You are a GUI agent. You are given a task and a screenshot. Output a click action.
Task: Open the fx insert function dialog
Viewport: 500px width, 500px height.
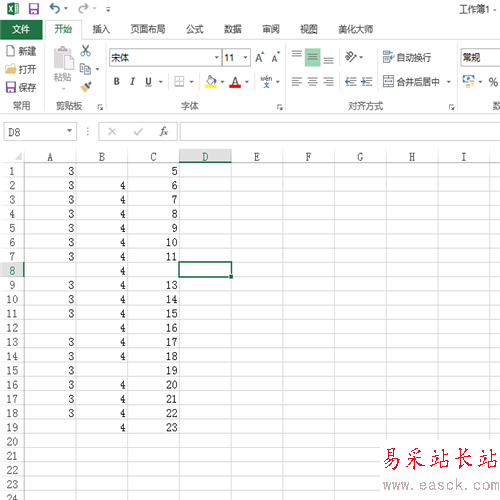[163, 132]
